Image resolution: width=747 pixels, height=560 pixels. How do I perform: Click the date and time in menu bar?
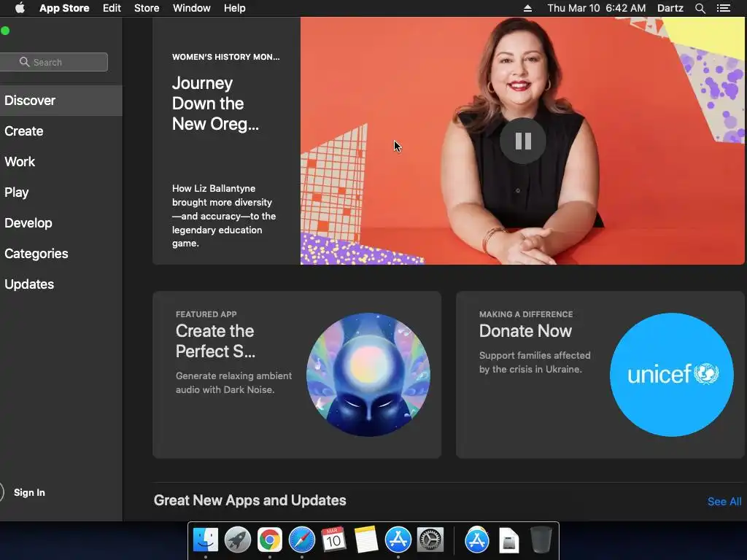tap(597, 8)
